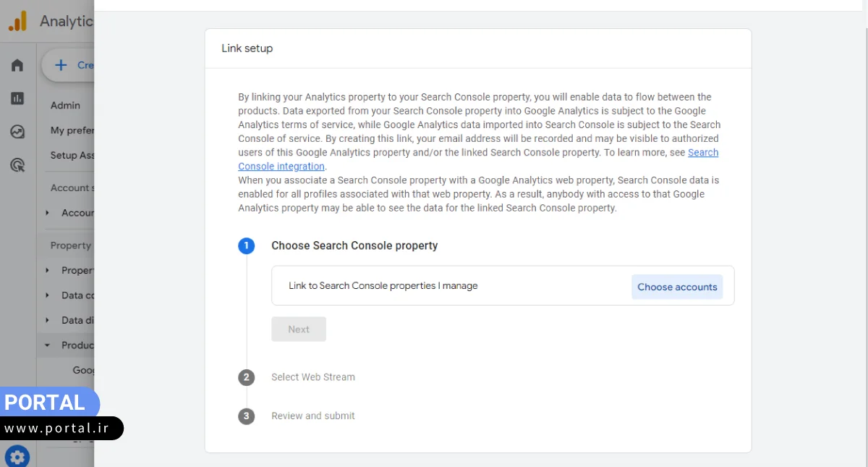This screenshot has height=467, width=868.
Task: Select Admin in the settings menu
Action: click(x=66, y=106)
